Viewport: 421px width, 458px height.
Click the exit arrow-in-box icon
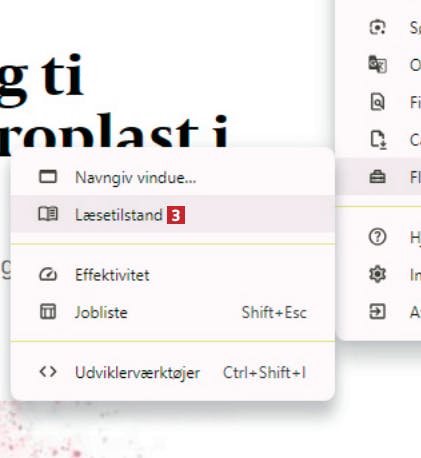(x=377, y=312)
